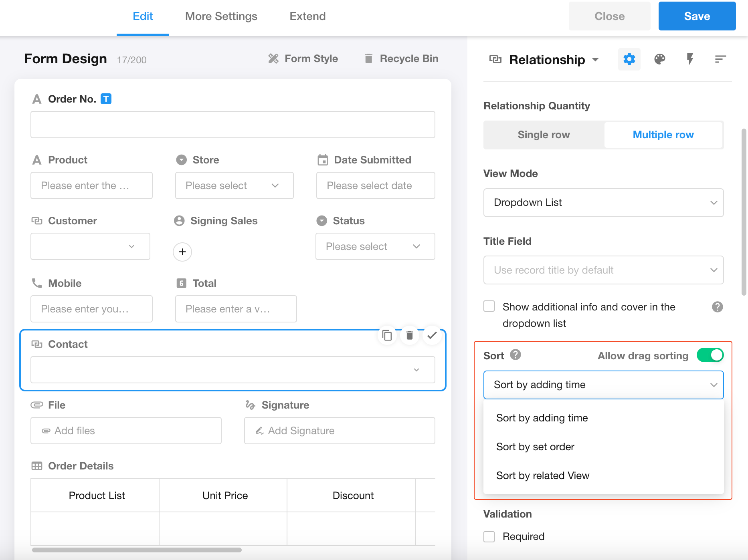Screen dimensions: 748x560
Task: Select Multiple row relationship quantity
Action: pyautogui.click(x=663, y=135)
